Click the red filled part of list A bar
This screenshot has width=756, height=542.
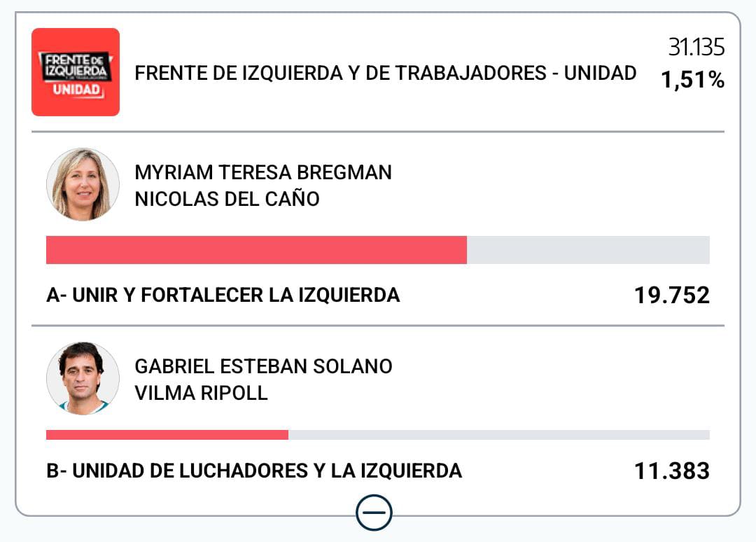pyautogui.click(x=256, y=250)
